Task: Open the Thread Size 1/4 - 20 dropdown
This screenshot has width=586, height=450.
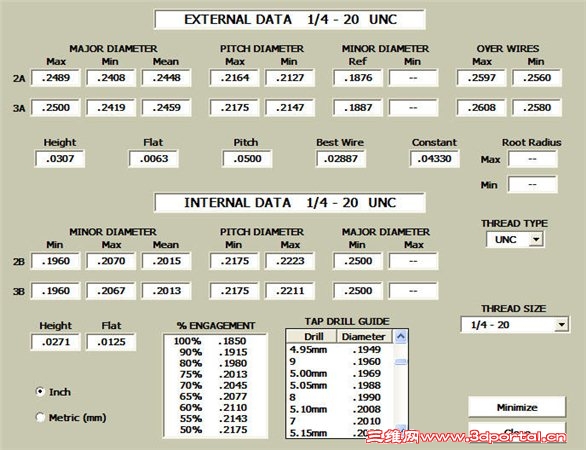Action: click(561, 324)
